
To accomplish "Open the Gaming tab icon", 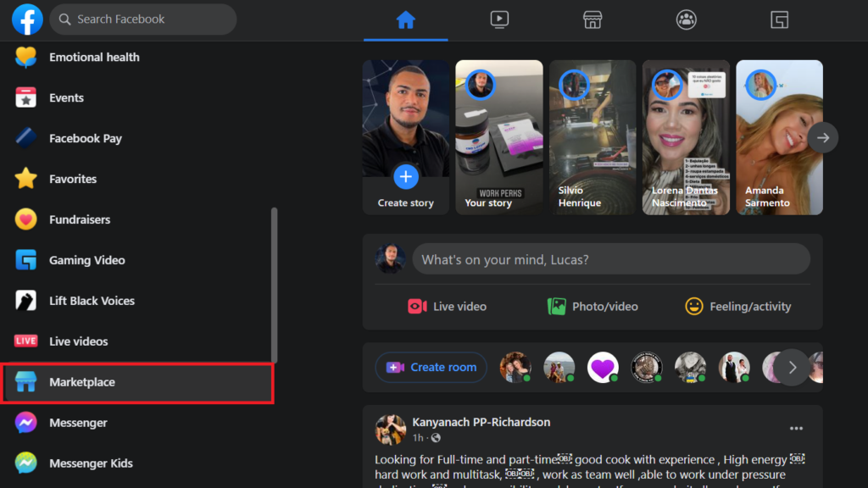I will click(780, 20).
